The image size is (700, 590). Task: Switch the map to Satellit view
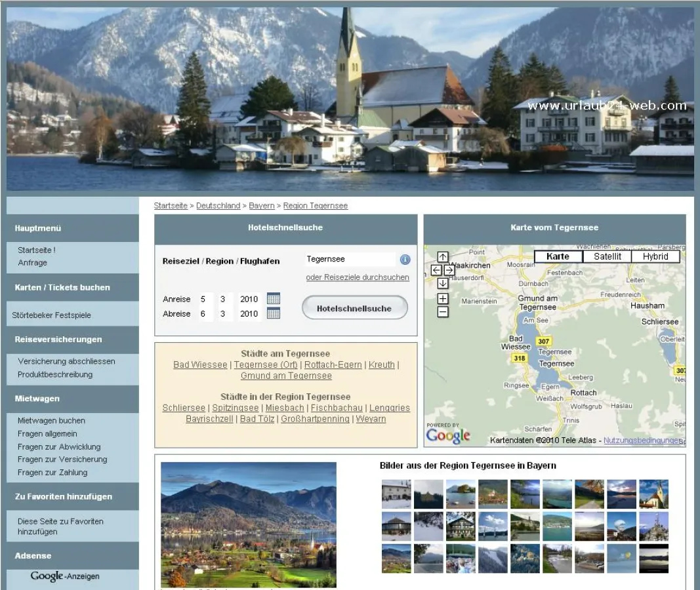(x=607, y=256)
